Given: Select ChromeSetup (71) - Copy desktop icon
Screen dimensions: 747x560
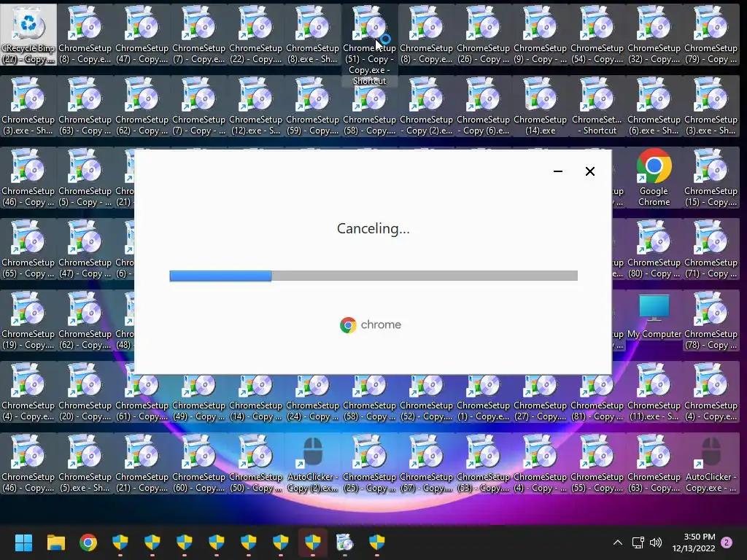Looking at the screenshot, I should click(x=711, y=249).
